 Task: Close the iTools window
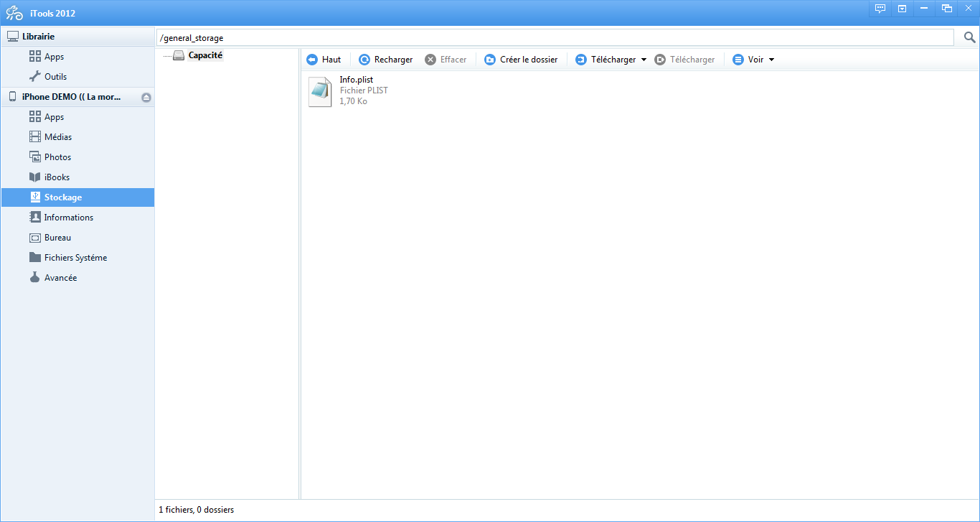point(968,9)
